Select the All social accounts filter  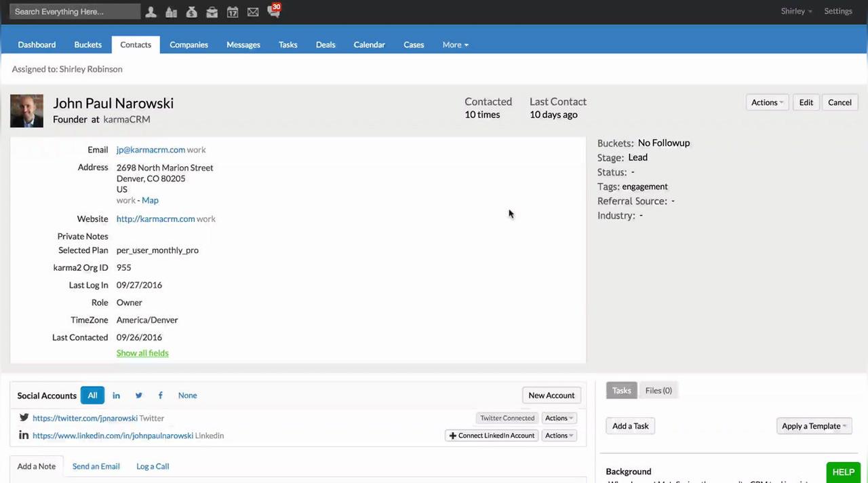tap(92, 395)
